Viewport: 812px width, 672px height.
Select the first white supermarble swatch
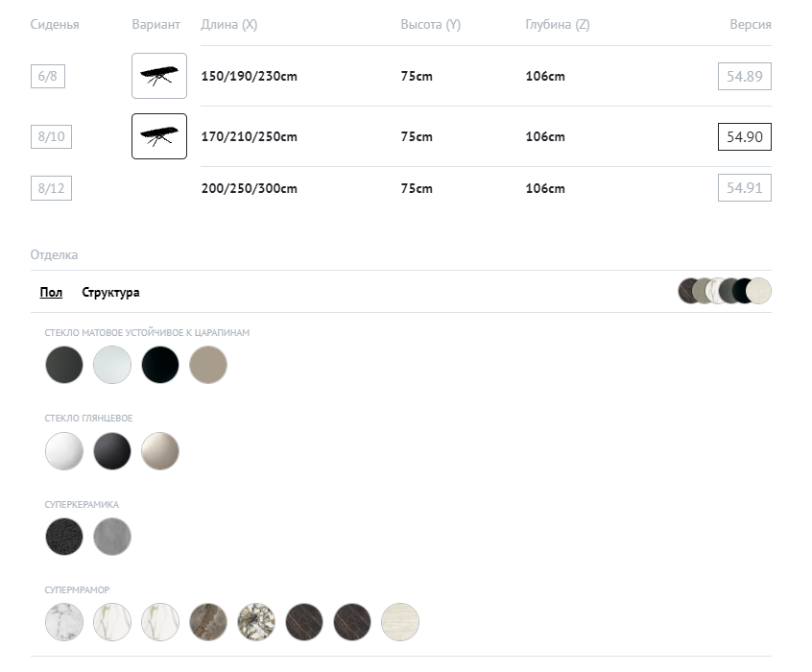click(64, 622)
